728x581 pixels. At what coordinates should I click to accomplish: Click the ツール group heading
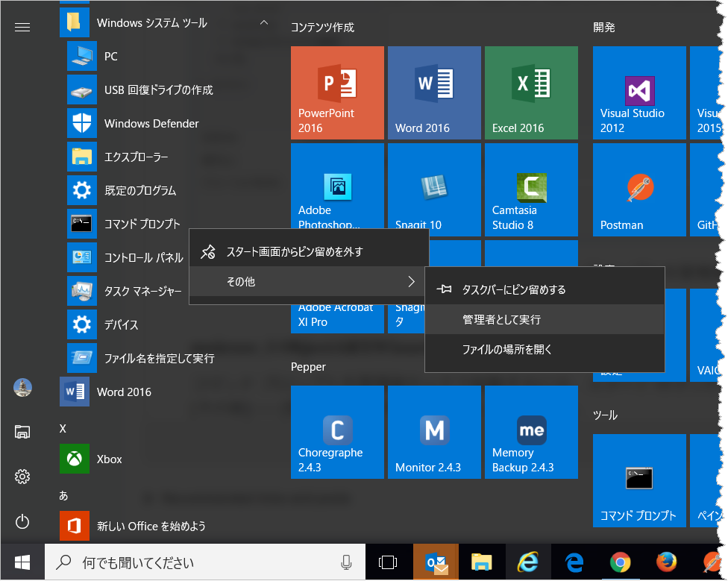click(x=605, y=415)
